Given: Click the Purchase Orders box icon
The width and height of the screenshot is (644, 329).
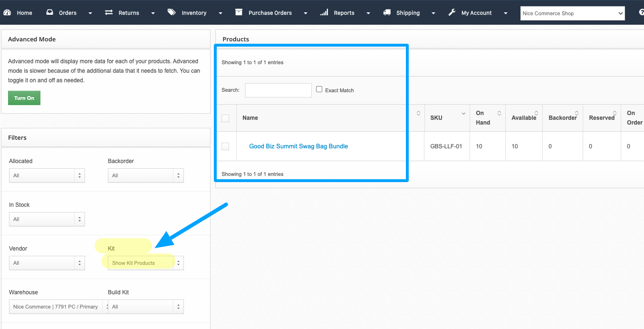Looking at the screenshot, I should (239, 12).
